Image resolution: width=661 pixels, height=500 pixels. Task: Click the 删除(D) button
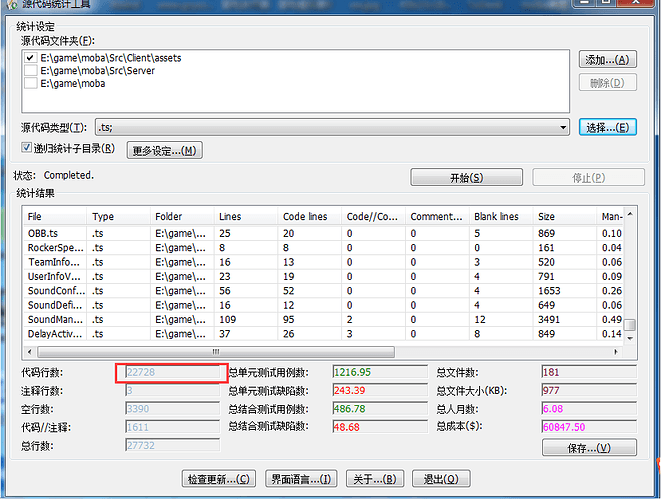[607, 83]
